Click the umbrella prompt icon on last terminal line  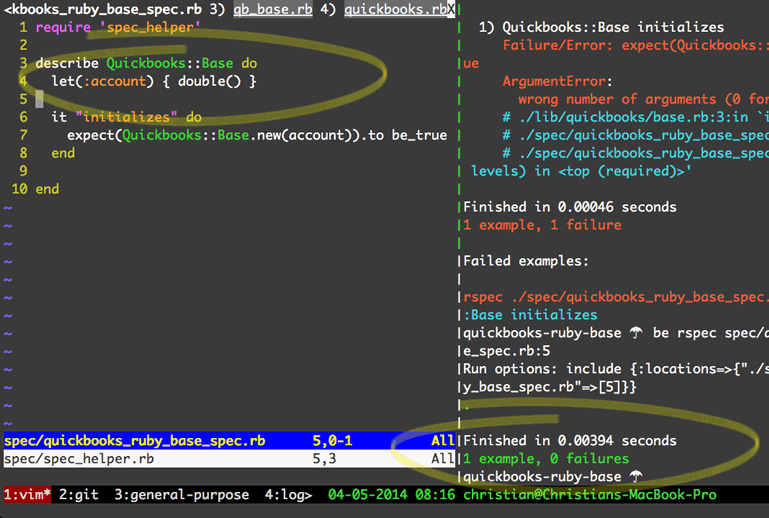[636, 477]
